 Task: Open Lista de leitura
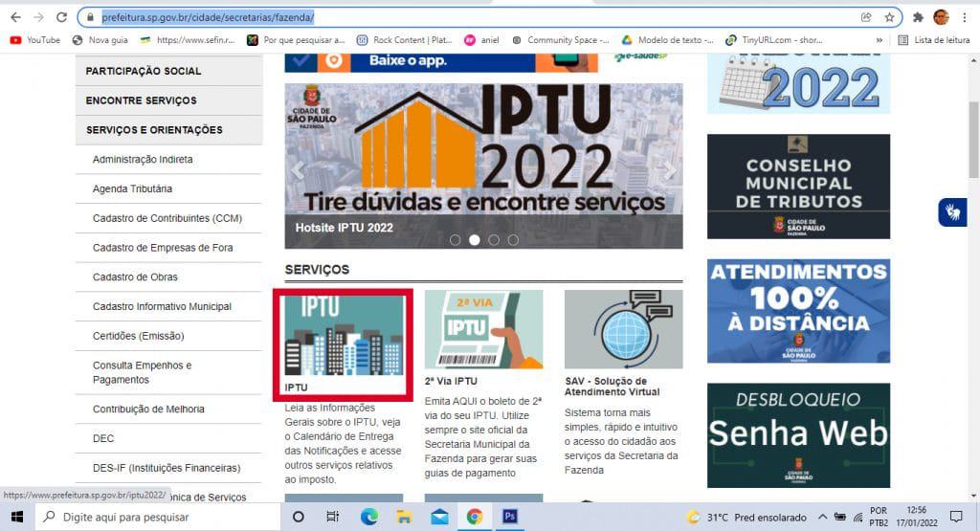coord(934,40)
